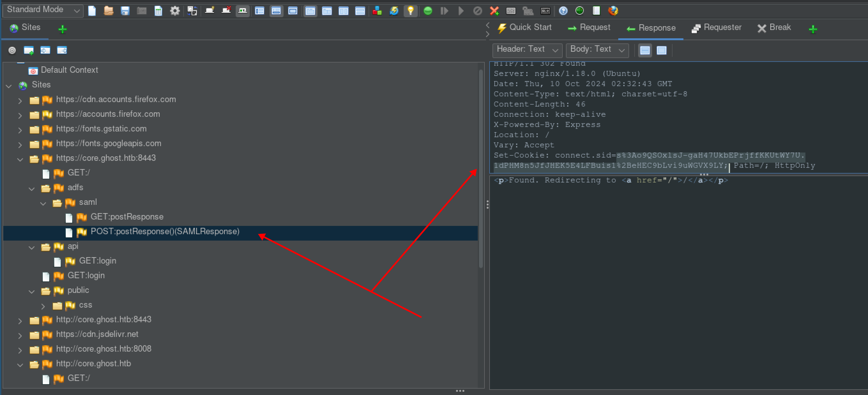
Task: Open the Break tab
Action: tap(774, 28)
